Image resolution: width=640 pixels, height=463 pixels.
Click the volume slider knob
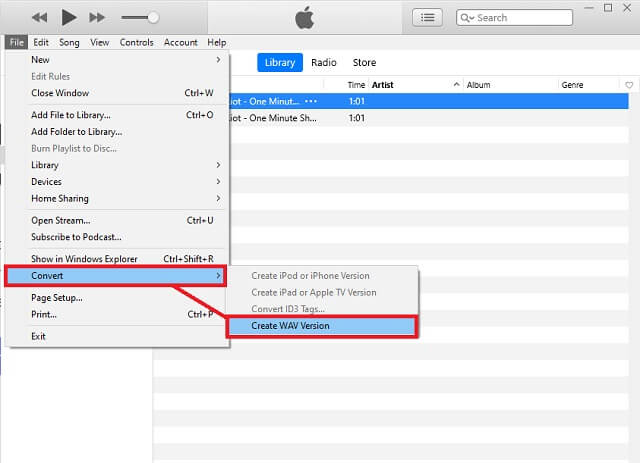(x=153, y=18)
